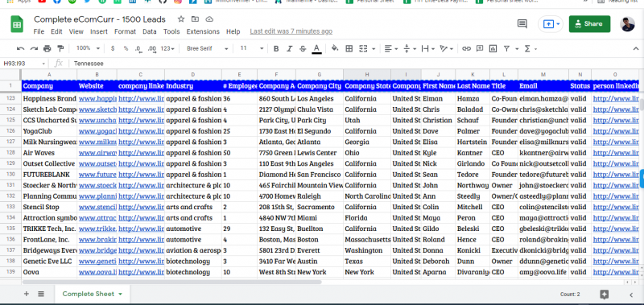Open the Help menu
Image resolution: width=644 pixels, height=305 pixels.
tap(233, 31)
